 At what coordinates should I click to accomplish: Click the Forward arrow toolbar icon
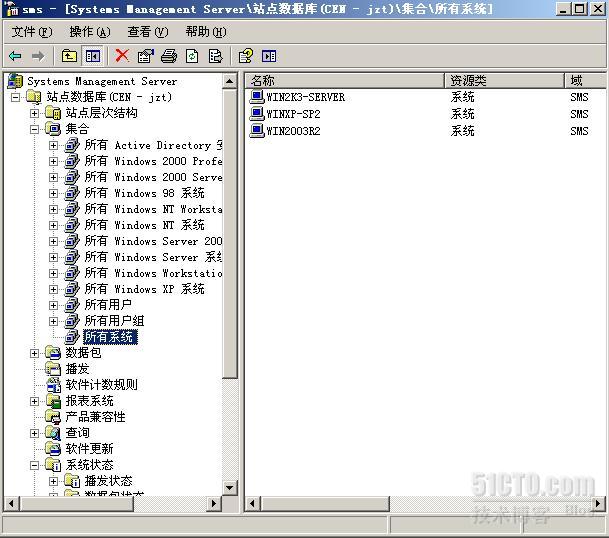coord(38,56)
